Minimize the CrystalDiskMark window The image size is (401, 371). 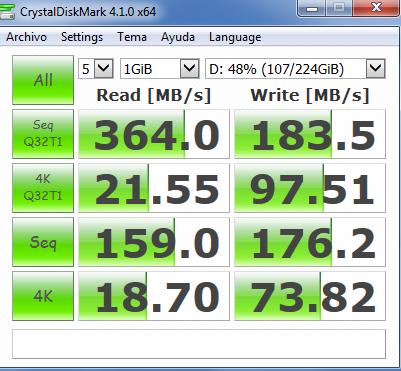311,8
